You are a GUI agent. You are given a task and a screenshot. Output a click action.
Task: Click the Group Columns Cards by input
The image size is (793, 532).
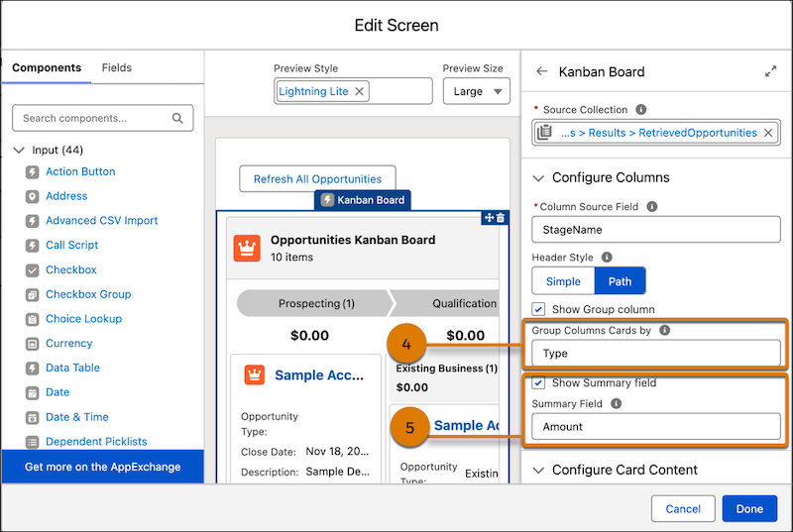coord(656,353)
